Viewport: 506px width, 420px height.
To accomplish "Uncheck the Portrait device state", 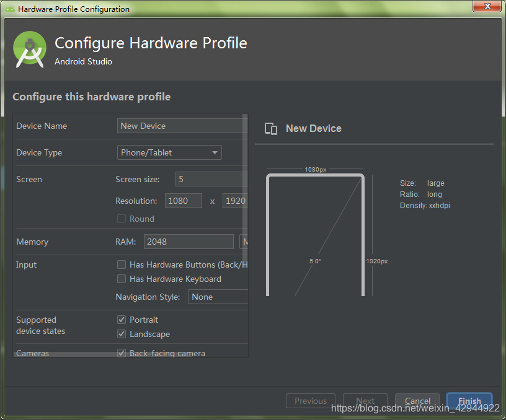I will tap(122, 320).
